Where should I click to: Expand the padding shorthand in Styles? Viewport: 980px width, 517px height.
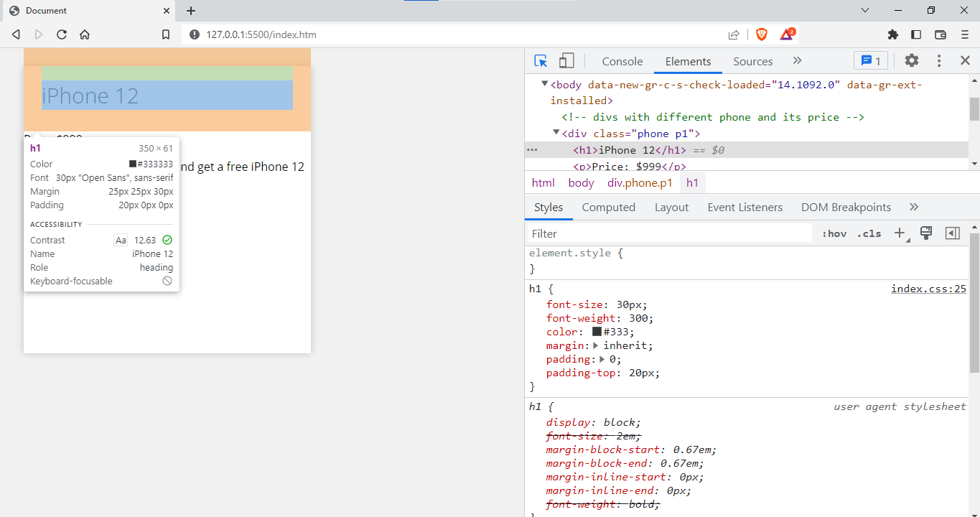pyautogui.click(x=602, y=359)
